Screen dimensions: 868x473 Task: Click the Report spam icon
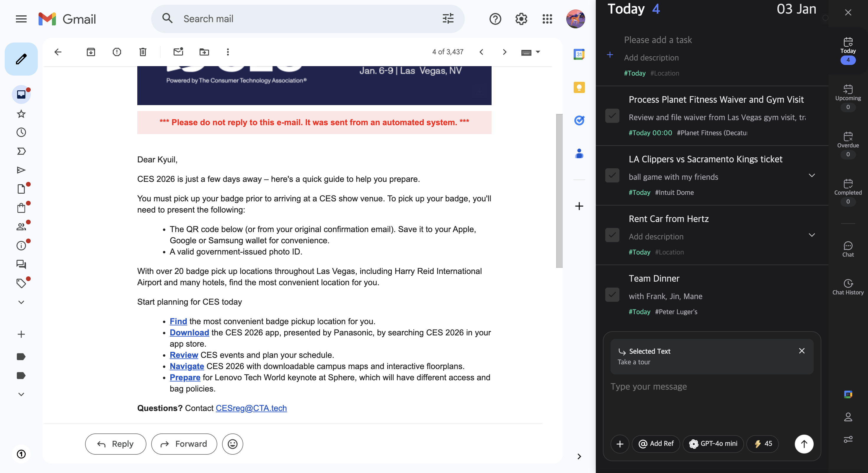pyautogui.click(x=117, y=52)
